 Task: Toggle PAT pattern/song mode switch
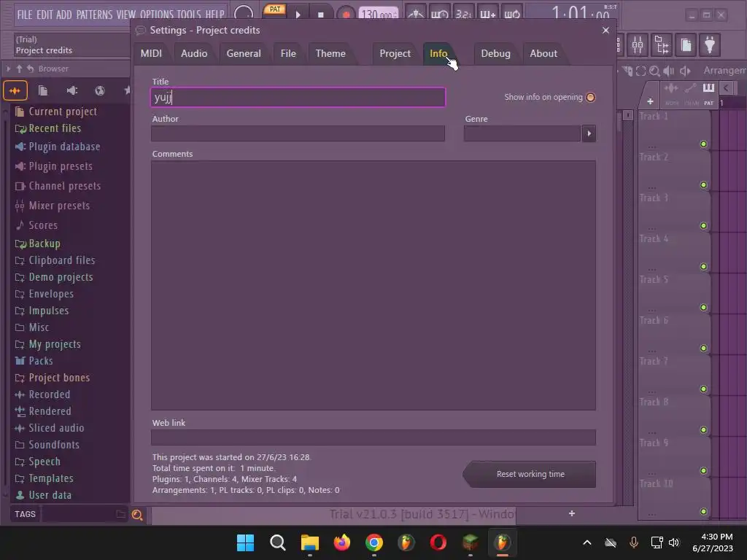point(275,10)
